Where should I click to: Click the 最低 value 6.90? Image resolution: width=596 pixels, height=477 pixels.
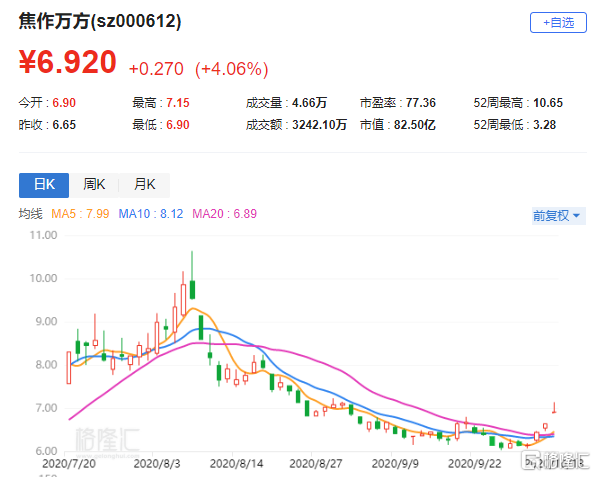click(x=178, y=125)
